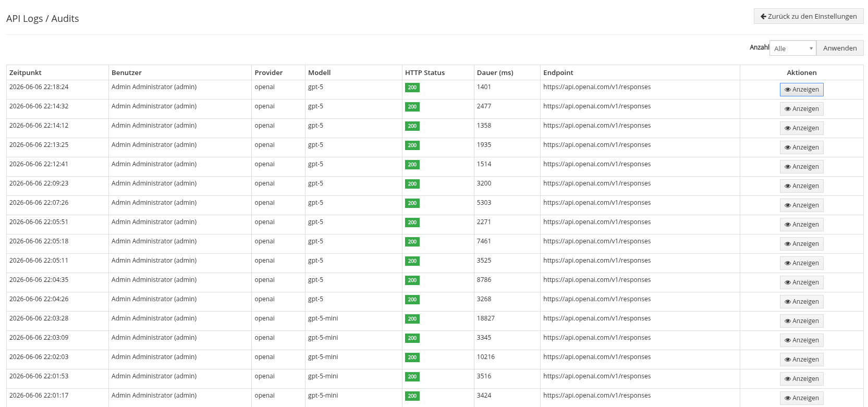The image size is (868, 407).
Task: Click endpoint URL in the 22:01:53 row
Action: 597,376
